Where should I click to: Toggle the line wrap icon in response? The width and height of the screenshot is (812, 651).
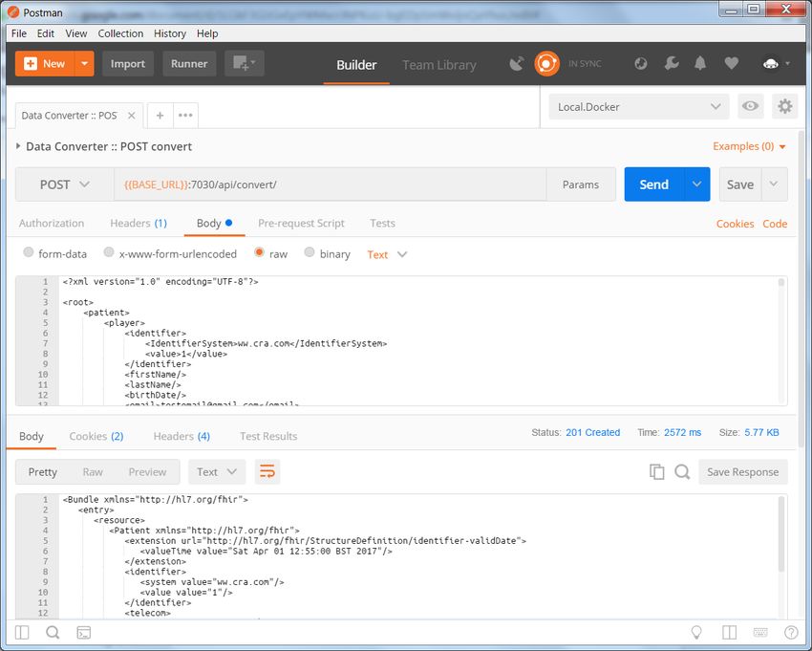point(267,471)
